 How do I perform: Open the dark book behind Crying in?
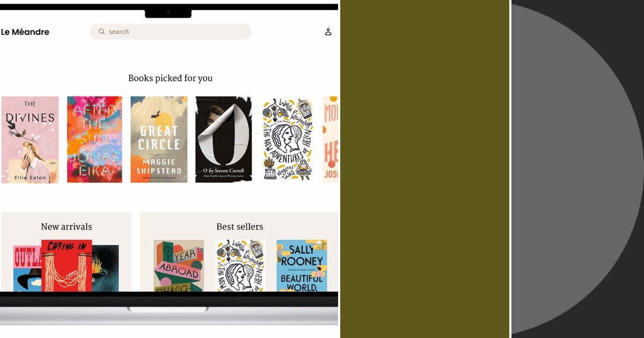click(105, 268)
